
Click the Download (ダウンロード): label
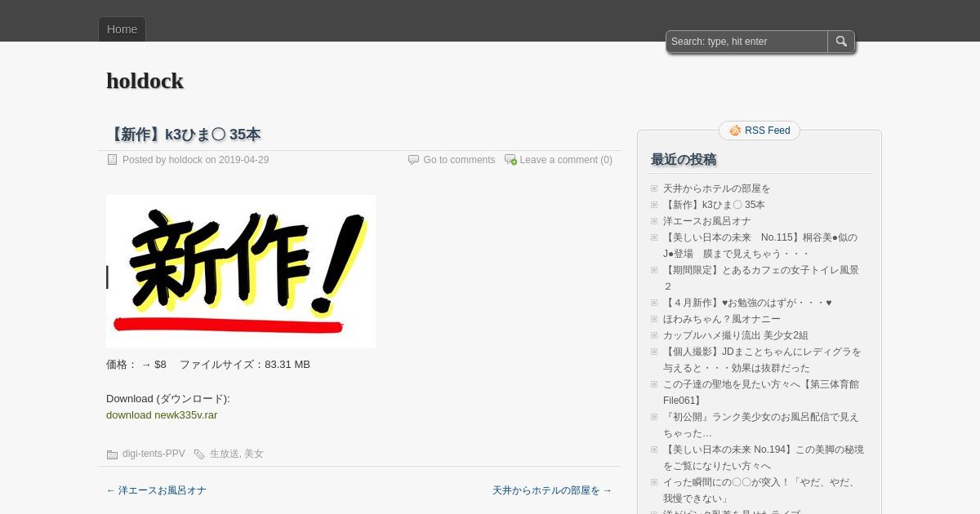(168, 399)
